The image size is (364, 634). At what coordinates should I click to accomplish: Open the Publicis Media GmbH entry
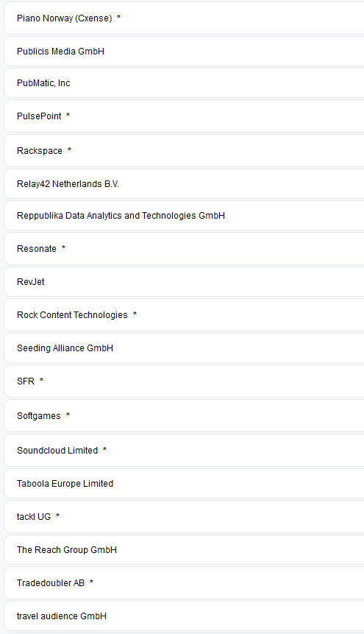click(185, 52)
